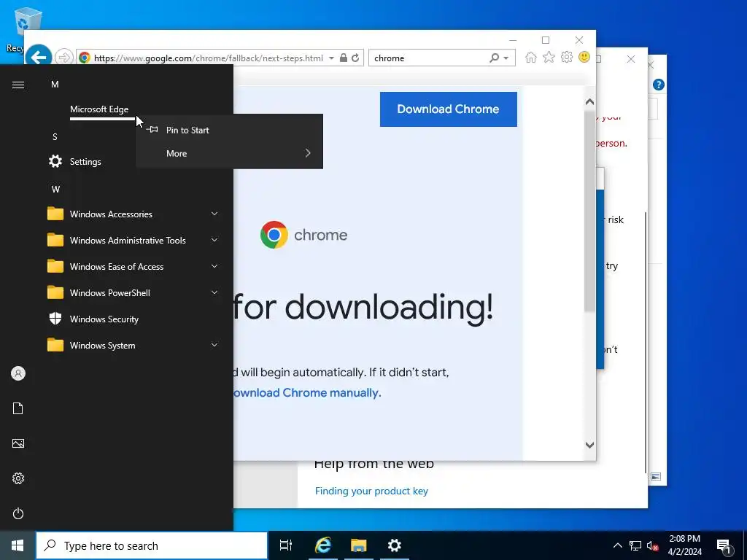This screenshot has height=560, width=747.
Task: Expand the Start menu hamburger icon
Action: pyautogui.click(x=18, y=85)
